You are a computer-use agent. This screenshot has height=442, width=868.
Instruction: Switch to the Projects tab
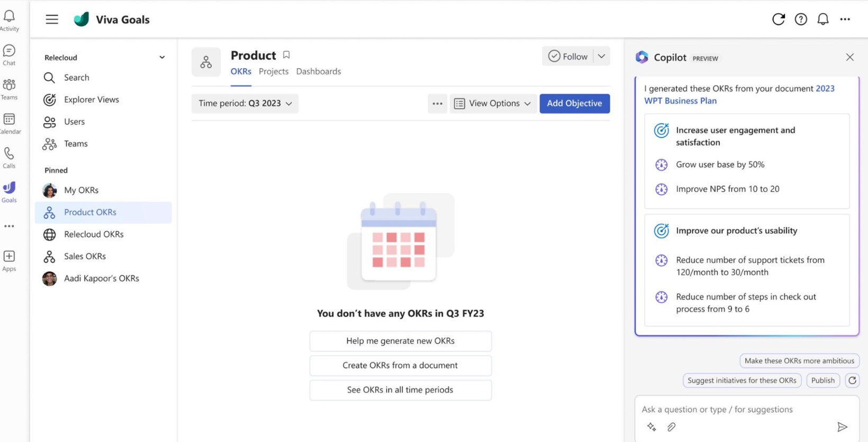274,71
